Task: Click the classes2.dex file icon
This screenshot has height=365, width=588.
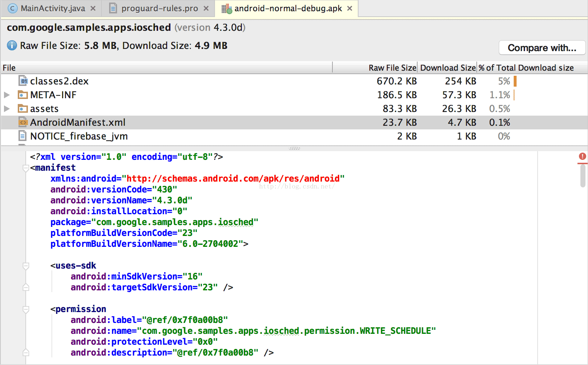Action: pos(23,81)
